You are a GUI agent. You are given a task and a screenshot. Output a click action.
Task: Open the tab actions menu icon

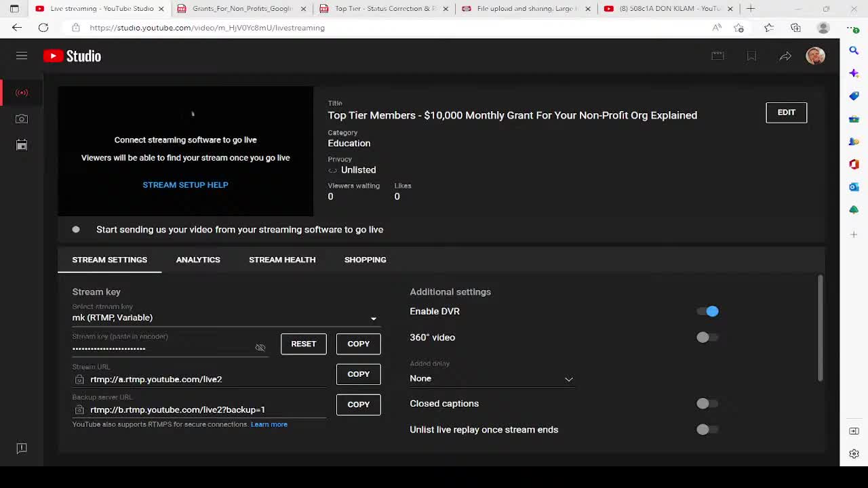point(14,9)
